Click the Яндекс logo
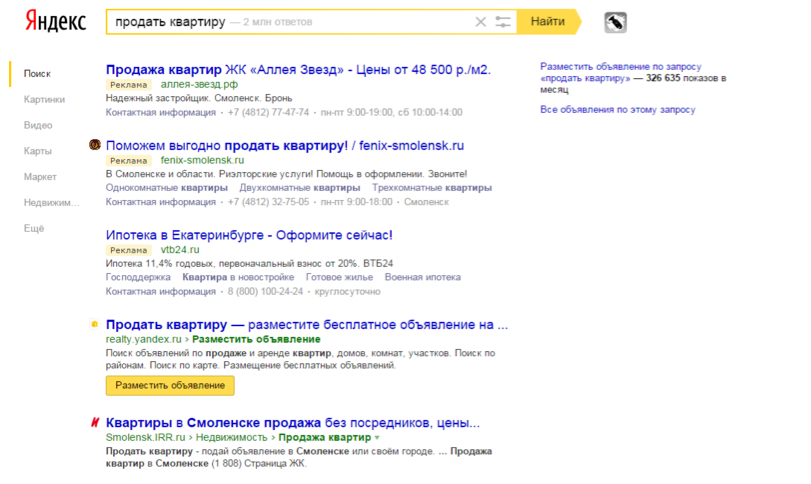This screenshot has height=484, width=811. tap(55, 22)
